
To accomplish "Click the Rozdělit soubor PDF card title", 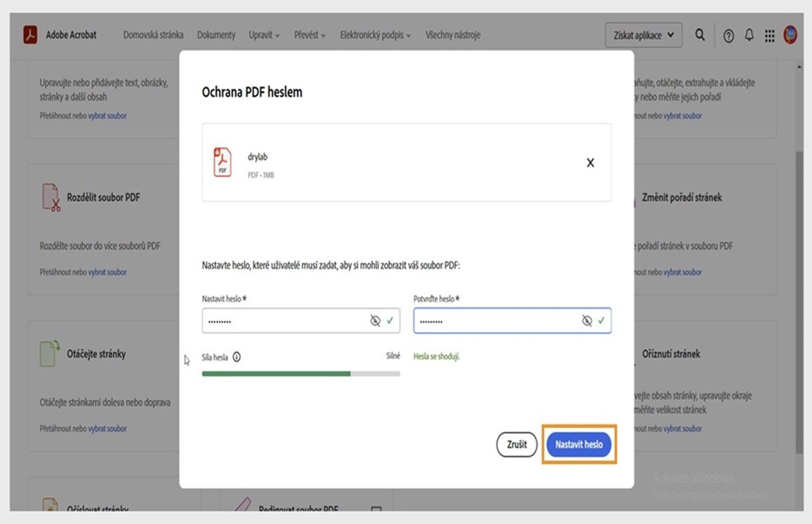I will [103, 197].
